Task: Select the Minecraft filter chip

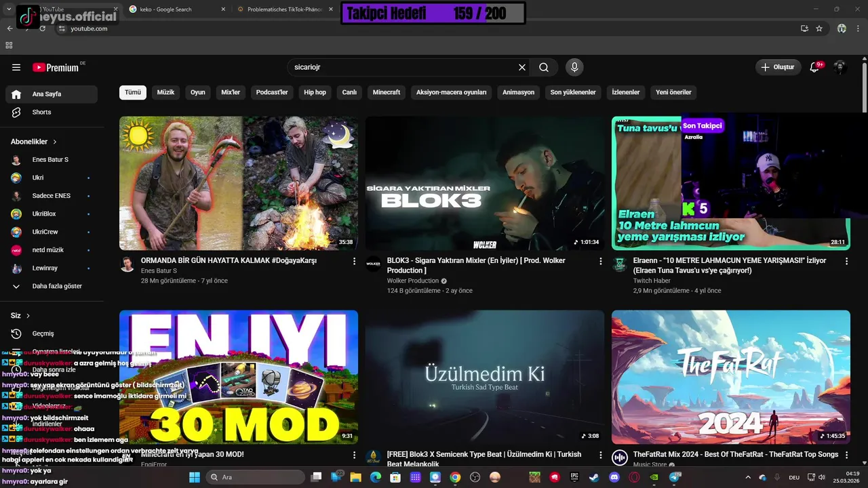Action: [387, 92]
